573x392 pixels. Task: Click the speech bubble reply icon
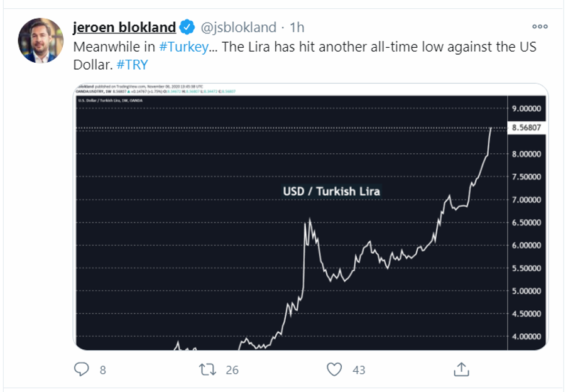(83, 370)
